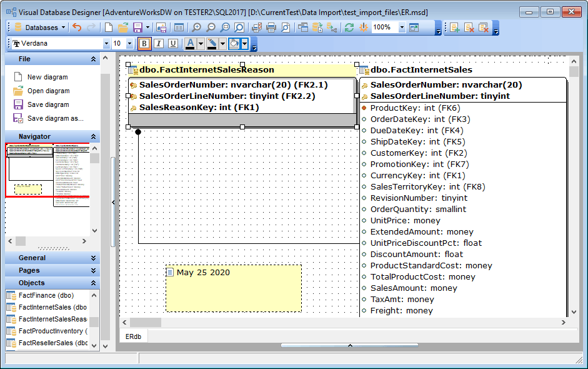Click the Redo arrow icon
The height and width of the screenshot is (369, 588).
coord(91,28)
